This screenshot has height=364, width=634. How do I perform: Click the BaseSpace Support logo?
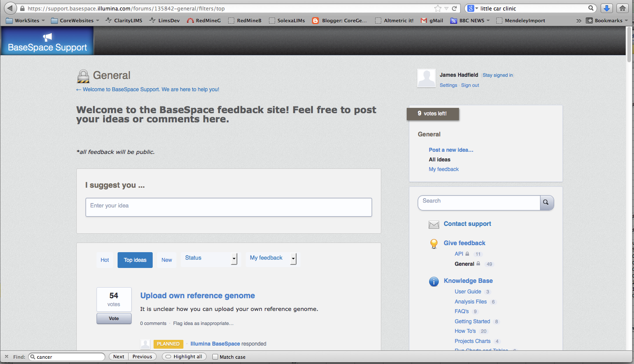tap(47, 41)
